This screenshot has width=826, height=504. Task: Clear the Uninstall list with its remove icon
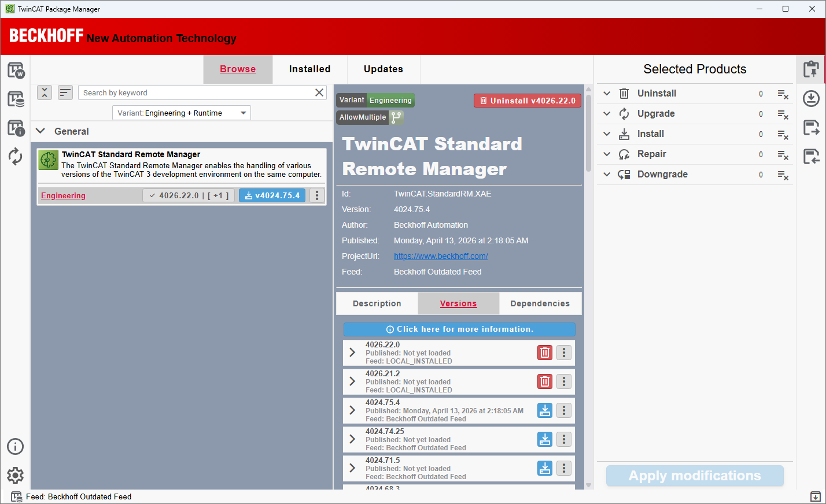coord(783,94)
